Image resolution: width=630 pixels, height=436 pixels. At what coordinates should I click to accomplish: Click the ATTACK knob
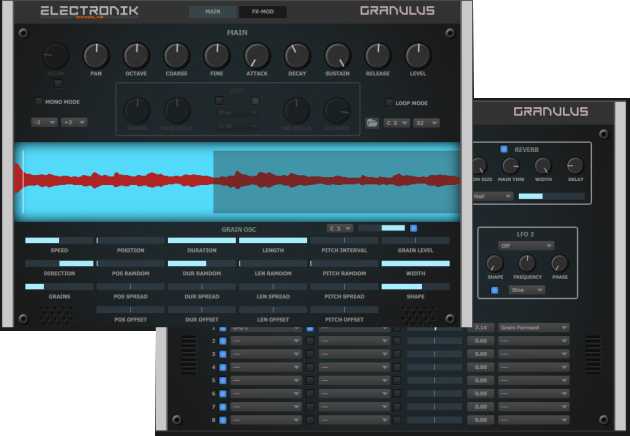(257, 56)
